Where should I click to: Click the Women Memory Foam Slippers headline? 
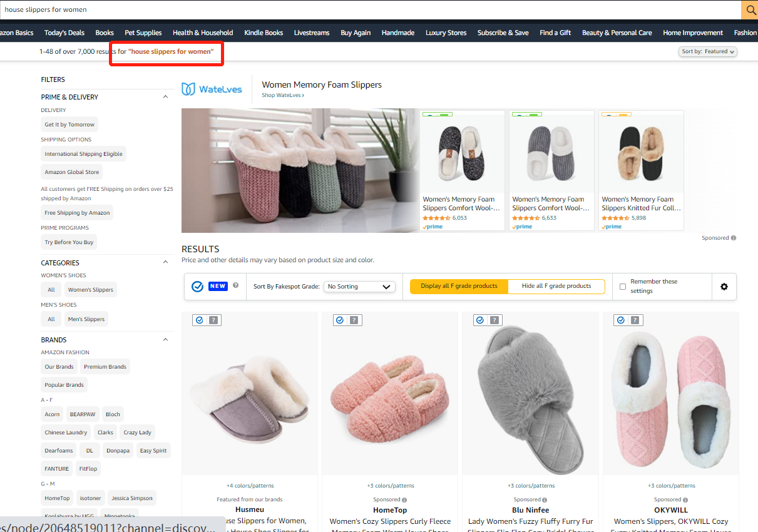pos(322,84)
